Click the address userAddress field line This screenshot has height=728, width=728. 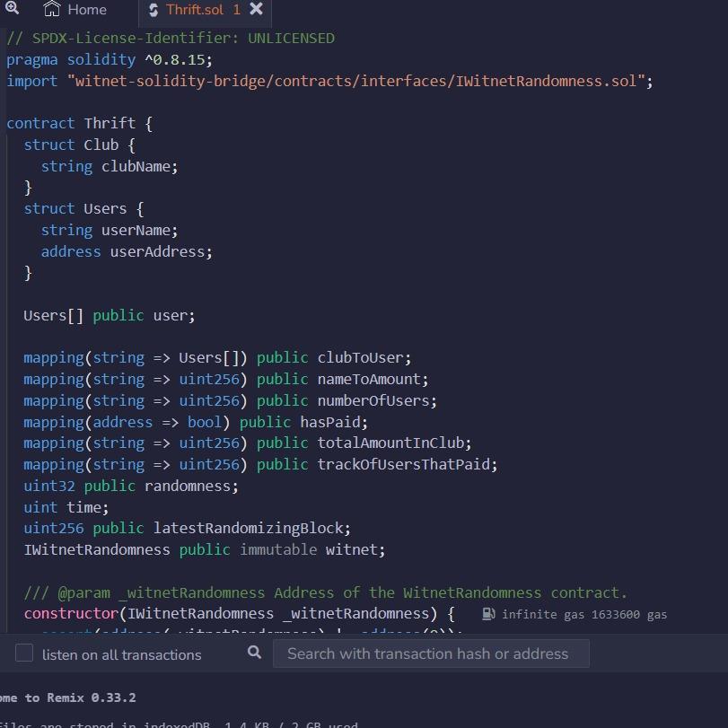click(127, 251)
